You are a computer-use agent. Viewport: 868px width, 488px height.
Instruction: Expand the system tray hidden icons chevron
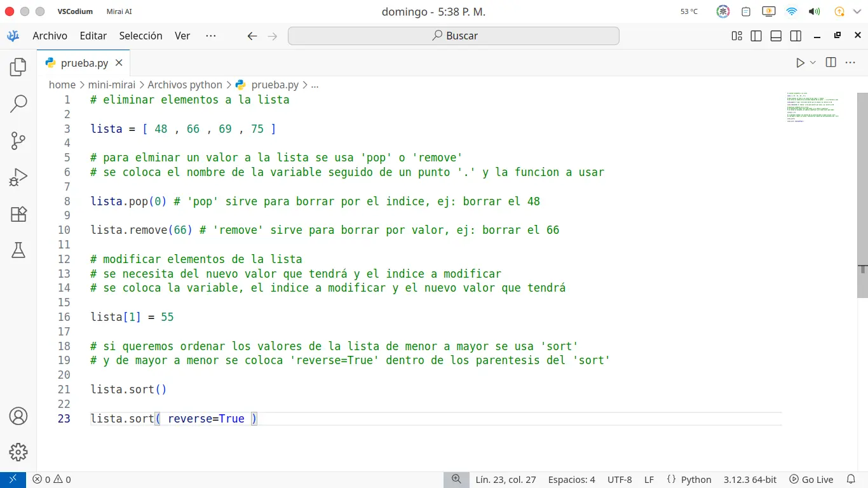tap(858, 11)
